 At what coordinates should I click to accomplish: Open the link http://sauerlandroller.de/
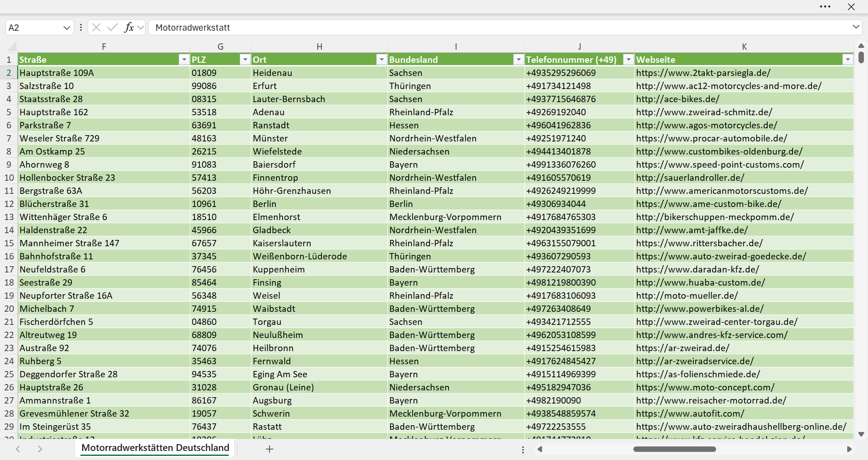pos(690,178)
